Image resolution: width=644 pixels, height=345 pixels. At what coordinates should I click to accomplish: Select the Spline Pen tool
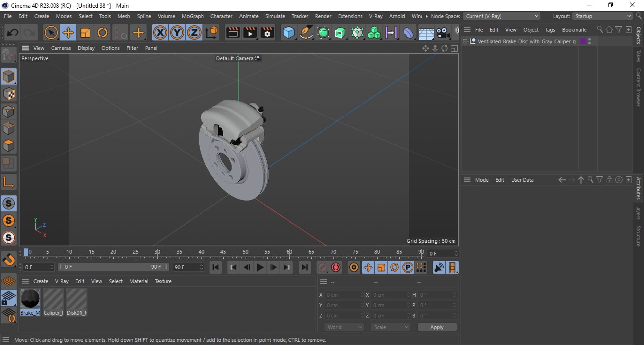306,33
